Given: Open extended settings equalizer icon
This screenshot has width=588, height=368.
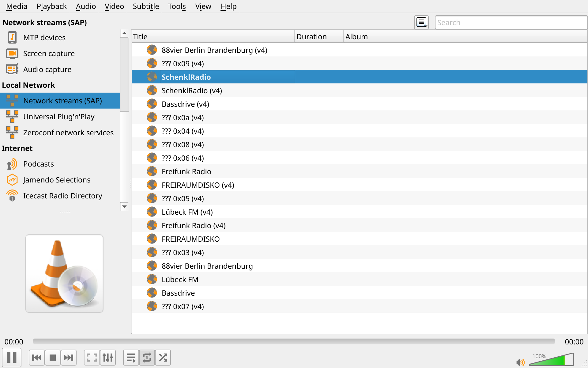Looking at the screenshot, I should [108, 358].
